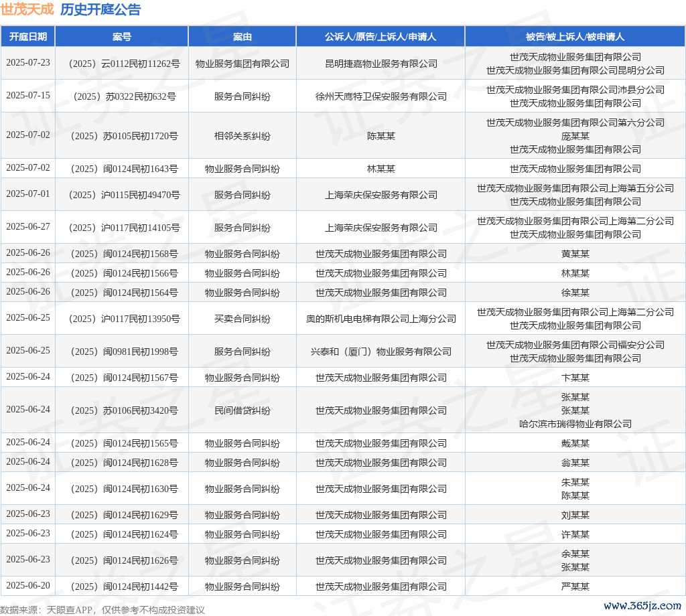Select the 买卖合同纠纷 case reason cell
The width and height of the screenshot is (686, 616).
click(x=243, y=319)
